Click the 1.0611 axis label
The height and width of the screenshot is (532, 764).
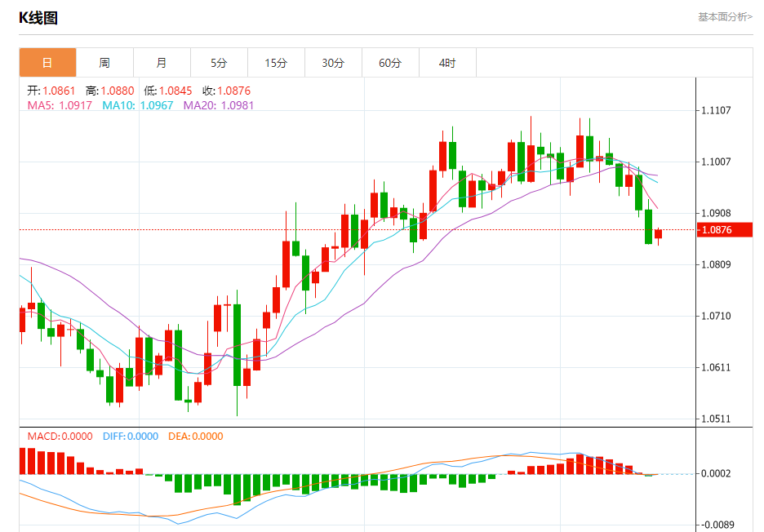[x=716, y=367]
